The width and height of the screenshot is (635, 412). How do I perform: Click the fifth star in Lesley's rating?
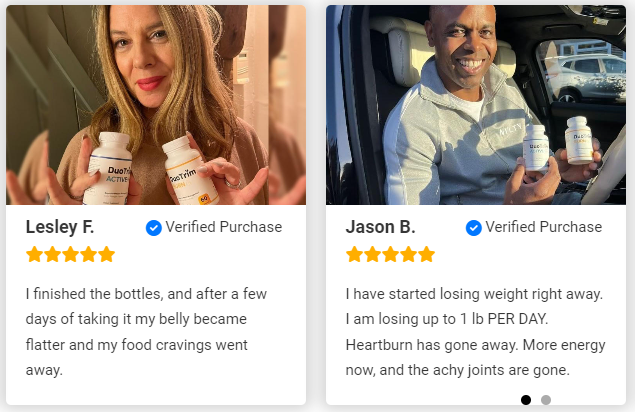[x=107, y=254]
